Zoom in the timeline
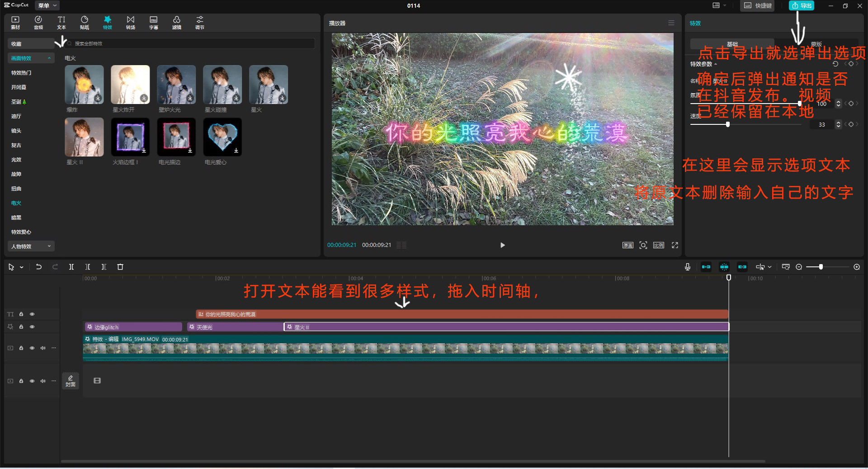Viewport: 868px width, 469px height. pyautogui.click(x=857, y=267)
